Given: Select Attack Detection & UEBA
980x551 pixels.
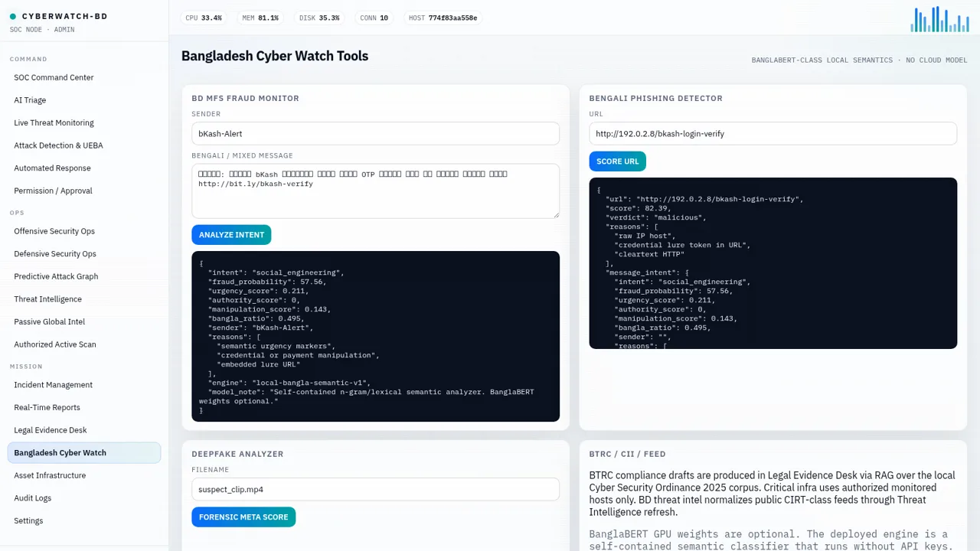Looking at the screenshot, I should coord(84,145).
